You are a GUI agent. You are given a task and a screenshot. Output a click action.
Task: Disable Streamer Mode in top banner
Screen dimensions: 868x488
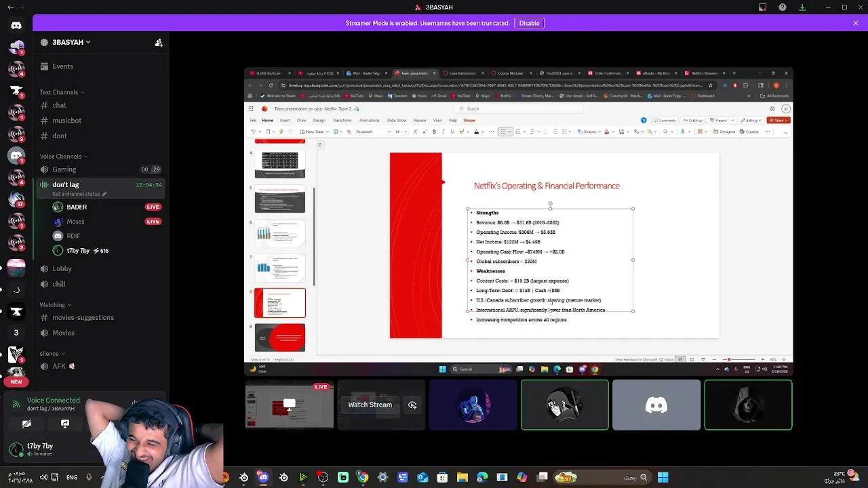(529, 23)
